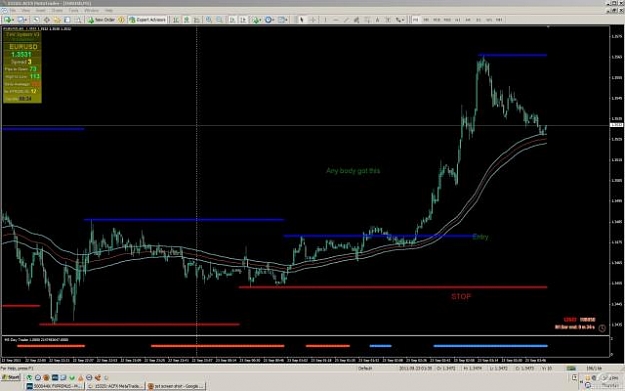Open the Arrows objects dropdown

[x=400, y=20]
